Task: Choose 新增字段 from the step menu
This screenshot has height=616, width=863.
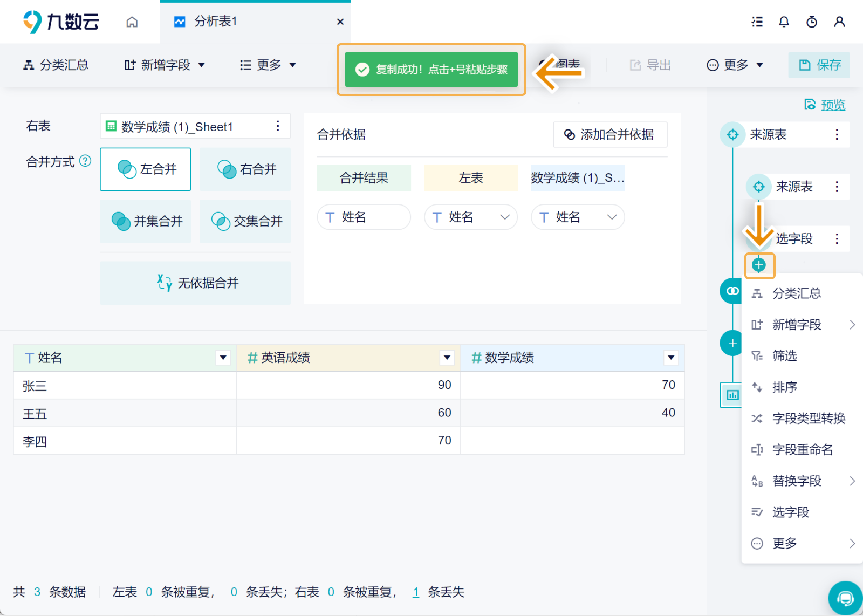Action: tap(802, 325)
